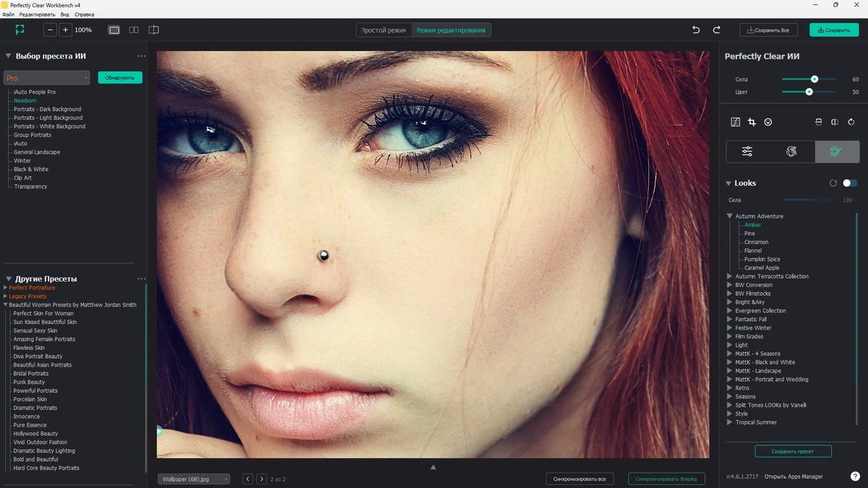Open the Вид menu
868x488 pixels.
(x=65, y=14)
